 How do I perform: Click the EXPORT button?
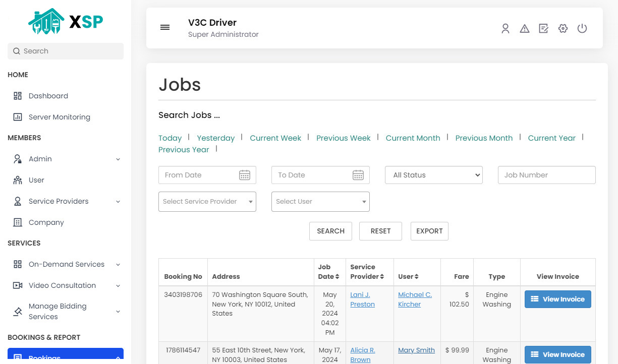tap(429, 231)
